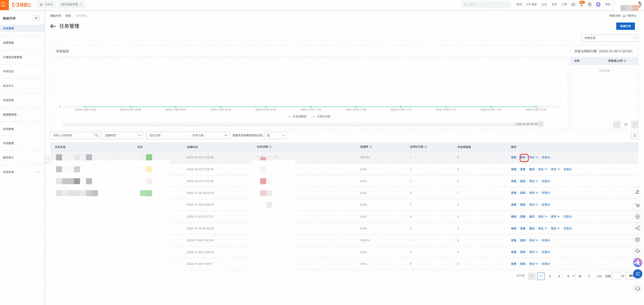
Task: Click 复制 in the first task row
Action: [x=523, y=157]
